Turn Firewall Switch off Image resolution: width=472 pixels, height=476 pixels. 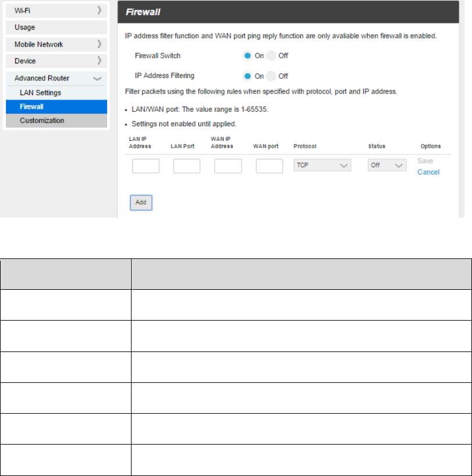(x=271, y=56)
